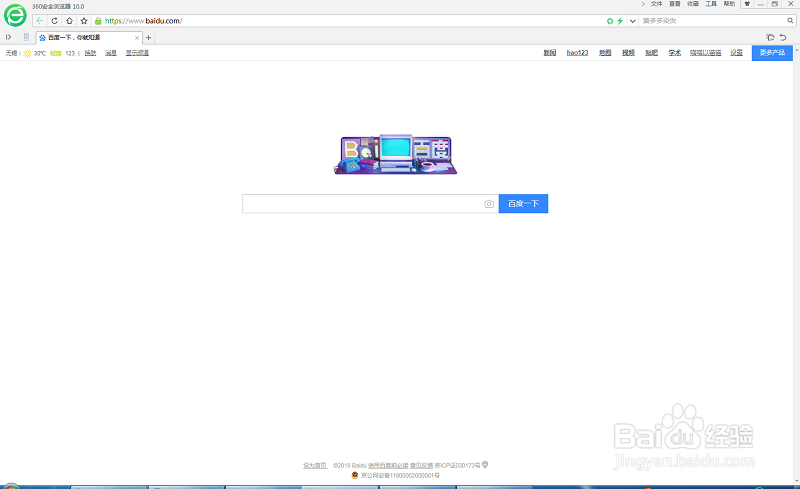Go back with the left arrow button
Screen dimensions: 800x489
click(x=40, y=21)
